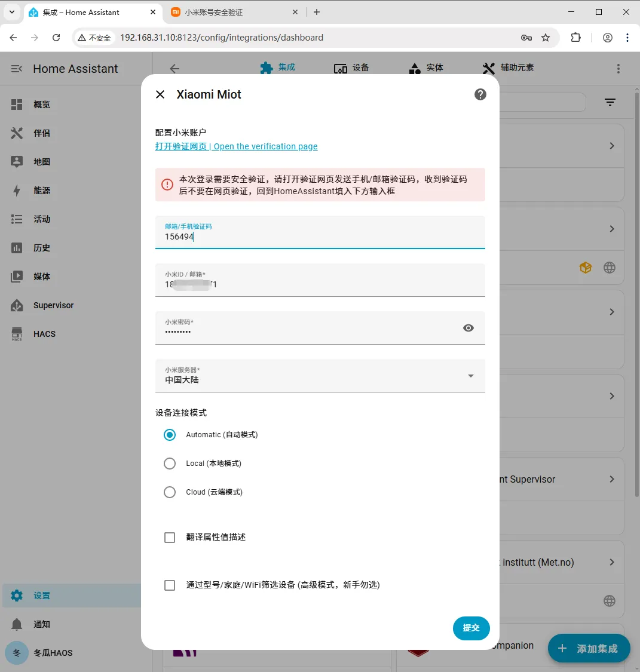This screenshot has height=672, width=640.
Task: Click the 不安全 site security indicator
Action: pos(94,38)
